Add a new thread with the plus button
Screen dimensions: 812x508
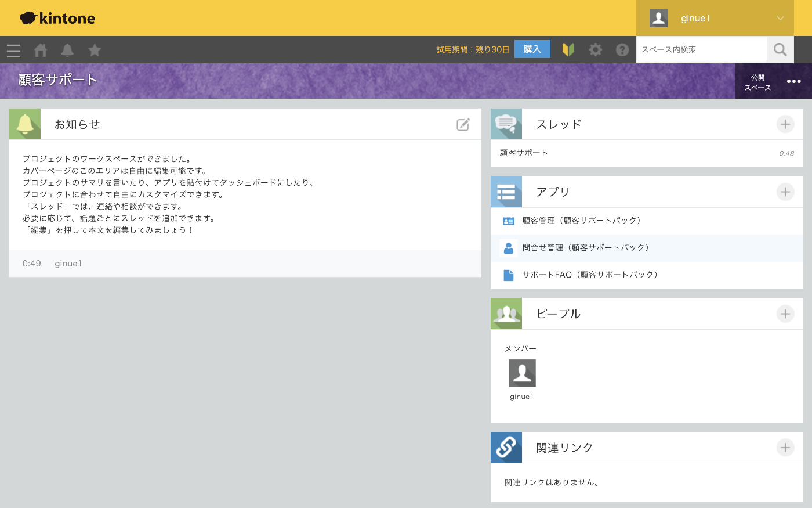[785, 124]
